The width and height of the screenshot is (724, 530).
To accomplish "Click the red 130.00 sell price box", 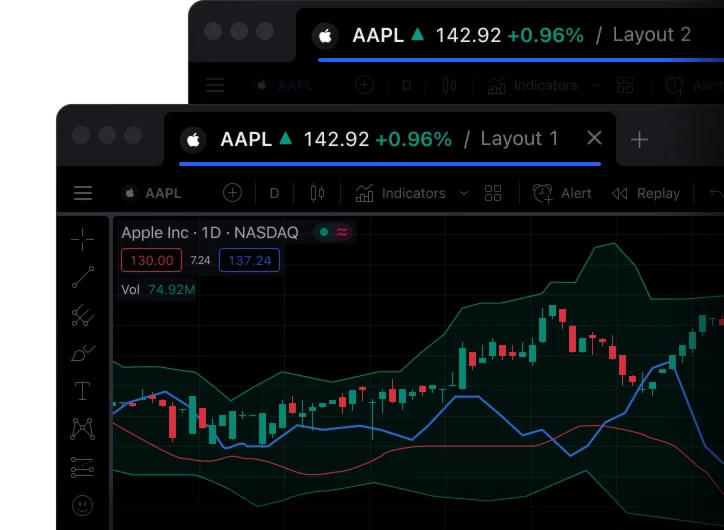I will coord(151,261).
